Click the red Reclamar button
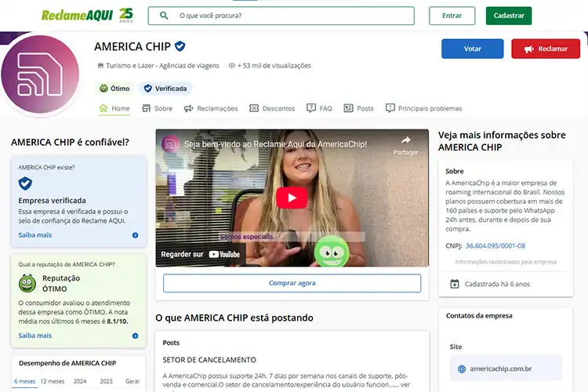 coord(546,49)
